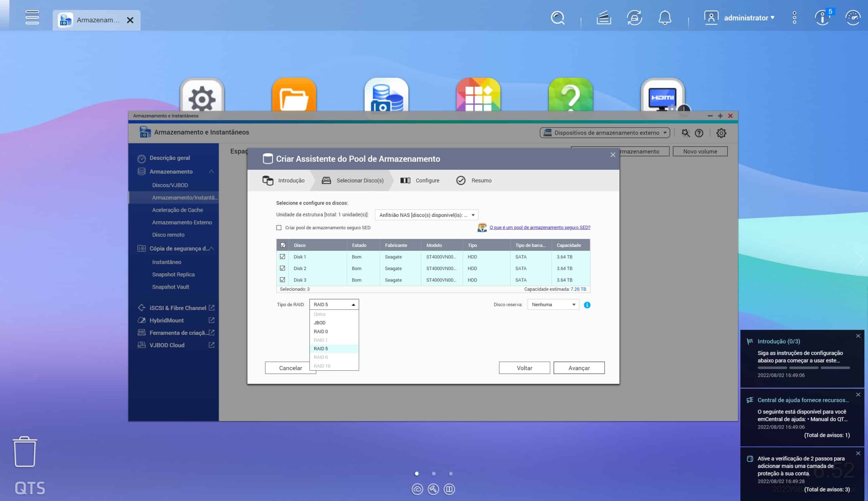Image resolution: width=868 pixels, height=501 pixels.
Task: Toggle the select-all disks header checkbox
Action: (x=283, y=245)
